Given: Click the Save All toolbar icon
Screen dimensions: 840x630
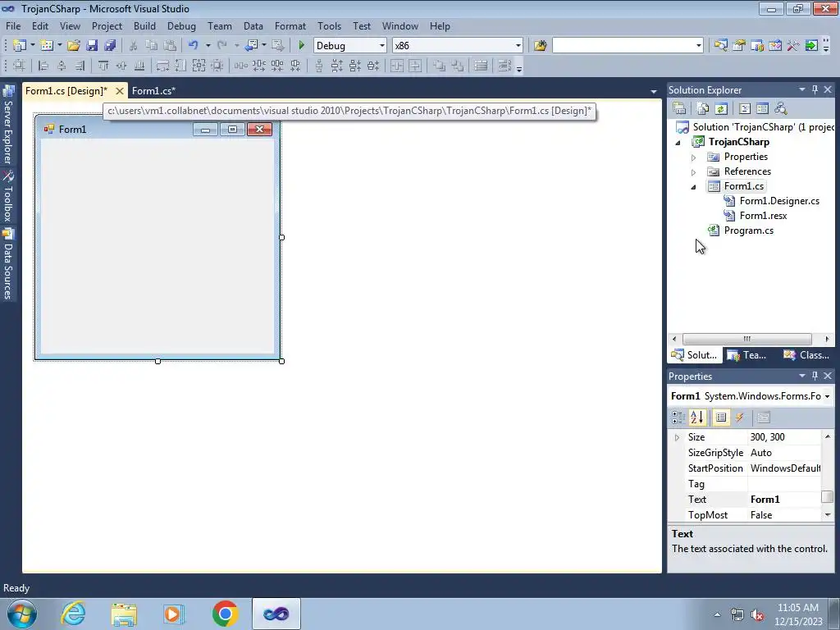Looking at the screenshot, I should click(110, 46).
